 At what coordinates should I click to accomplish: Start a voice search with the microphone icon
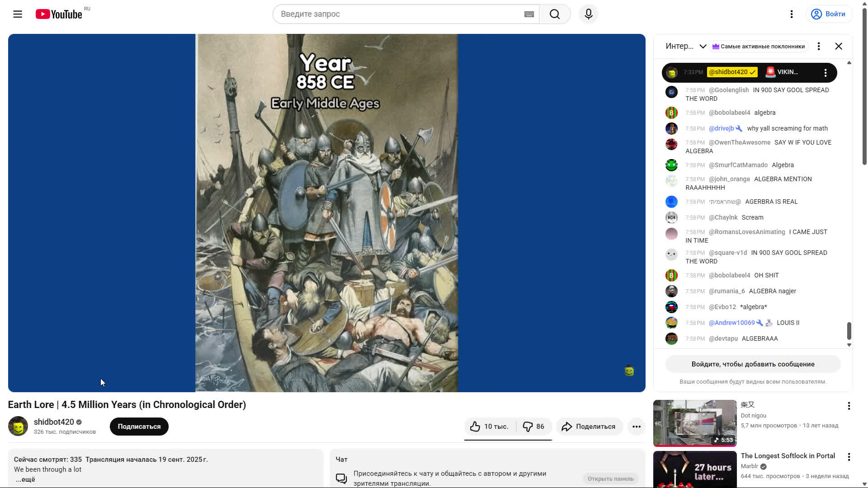(x=588, y=14)
